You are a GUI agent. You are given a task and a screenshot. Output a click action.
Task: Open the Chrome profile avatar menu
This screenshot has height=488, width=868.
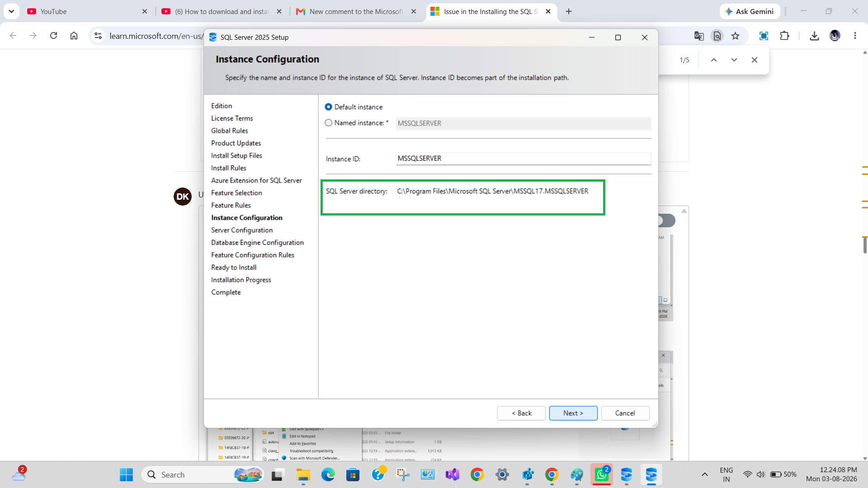(835, 36)
